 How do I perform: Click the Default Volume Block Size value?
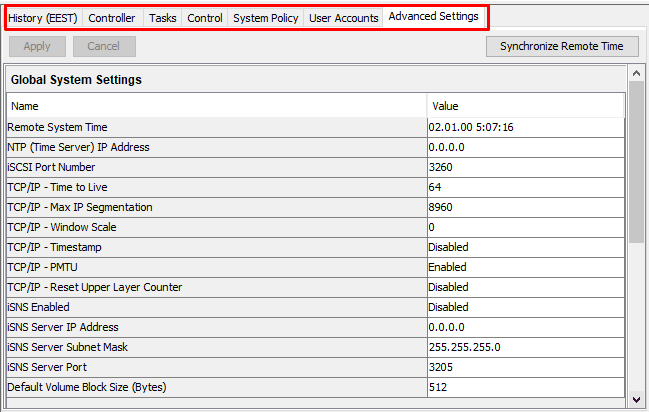[524, 387]
